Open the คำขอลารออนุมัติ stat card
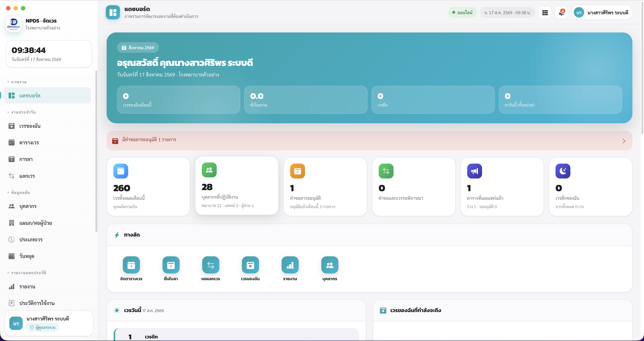The width and height of the screenshot is (644, 341). click(325, 187)
